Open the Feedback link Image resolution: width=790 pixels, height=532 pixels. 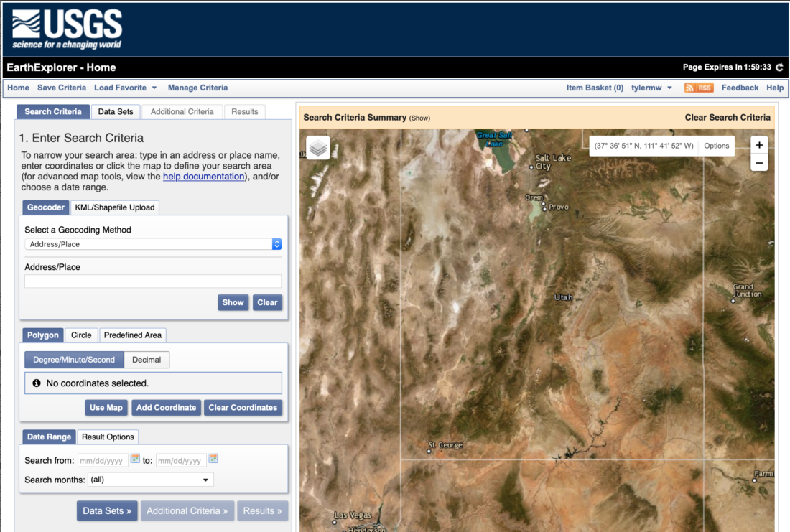click(x=740, y=88)
